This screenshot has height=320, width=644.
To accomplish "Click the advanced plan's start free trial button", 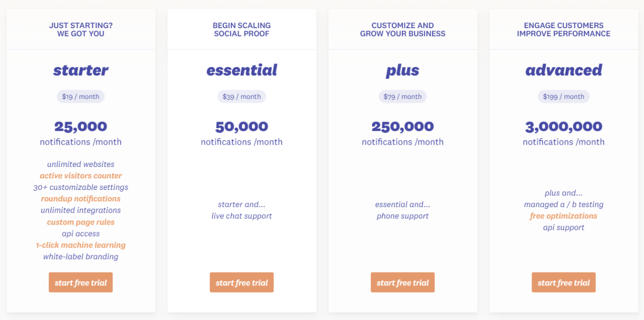I will click(563, 282).
